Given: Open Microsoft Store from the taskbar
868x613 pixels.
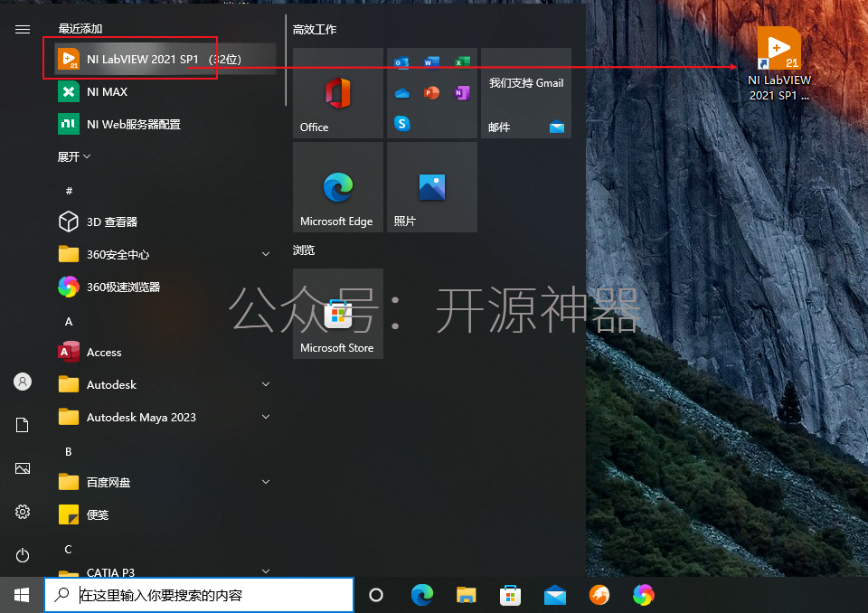Looking at the screenshot, I should (x=510, y=595).
